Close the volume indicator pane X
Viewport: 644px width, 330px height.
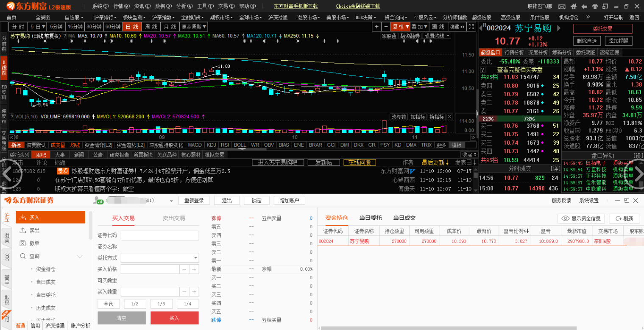[450, 117]
